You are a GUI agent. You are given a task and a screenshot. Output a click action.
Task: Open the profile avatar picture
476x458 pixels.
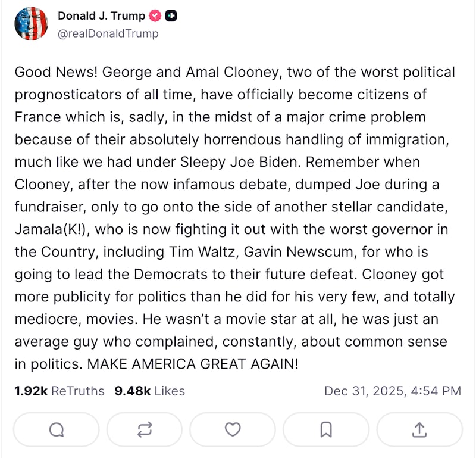tap(31, 24)
